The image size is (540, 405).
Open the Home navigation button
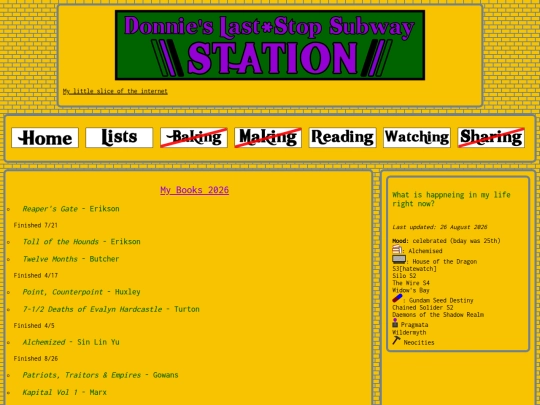[45, 138]
